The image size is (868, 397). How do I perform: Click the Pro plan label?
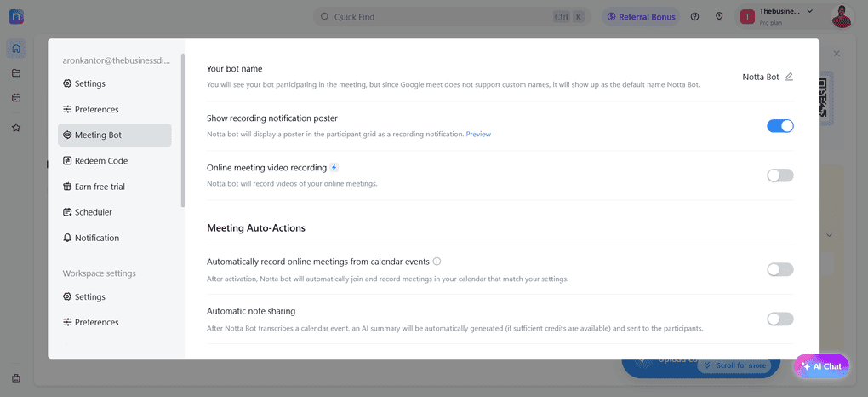point(771,23)
